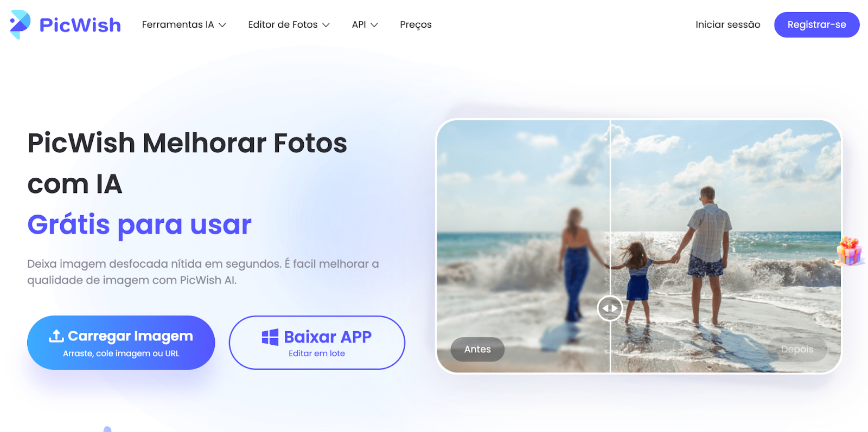
Task: Click the Windows logo icon beside Baixar APP
Action: pyautogui.click(x=270, y=337)
